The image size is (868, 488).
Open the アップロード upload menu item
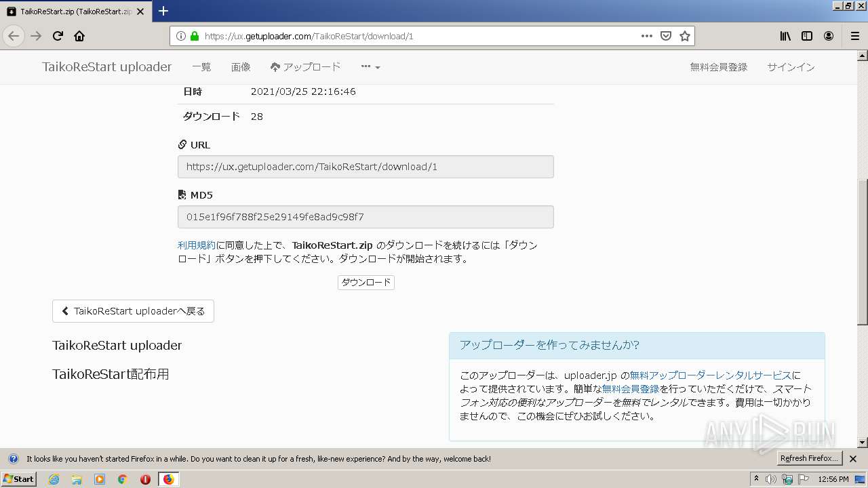coord(305,67)
